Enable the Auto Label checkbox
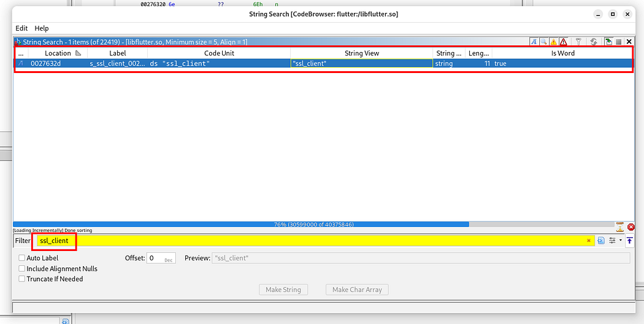Viewport: 644px width, 324px height. (x=21, y=258)
